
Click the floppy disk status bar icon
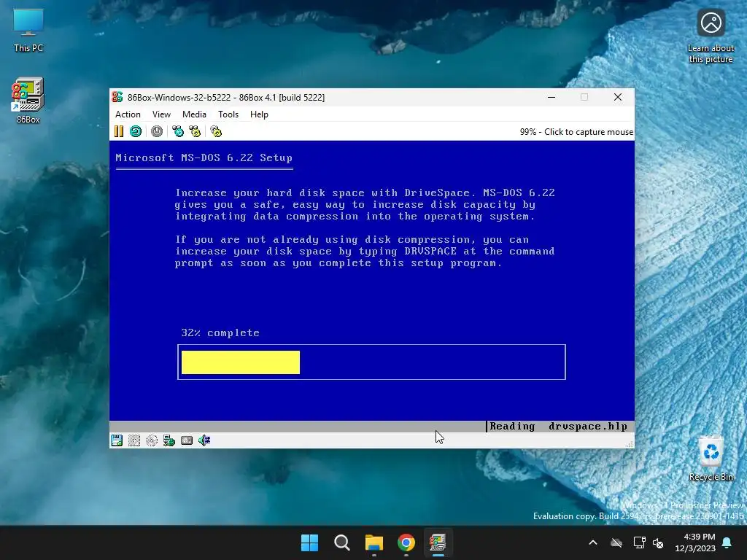click(x=117, y=440)
